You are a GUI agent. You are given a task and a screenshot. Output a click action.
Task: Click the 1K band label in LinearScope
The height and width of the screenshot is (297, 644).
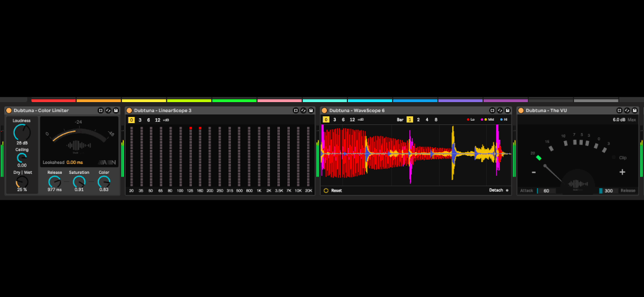[259, 191]
